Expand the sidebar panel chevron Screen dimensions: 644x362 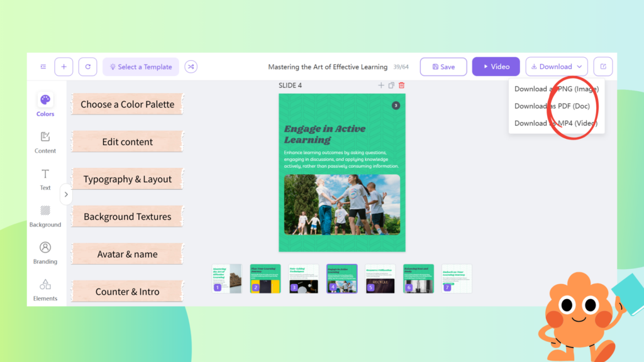(x=65, y=195)
